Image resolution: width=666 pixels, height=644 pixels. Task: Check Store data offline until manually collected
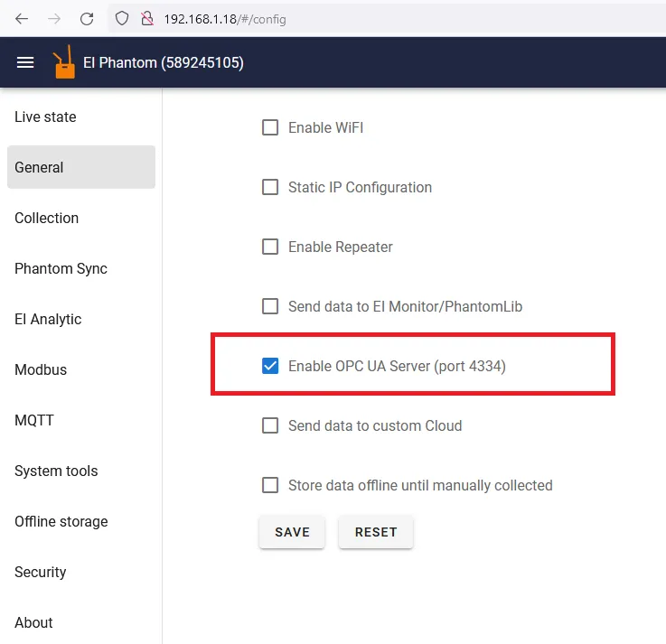(270, 485)
